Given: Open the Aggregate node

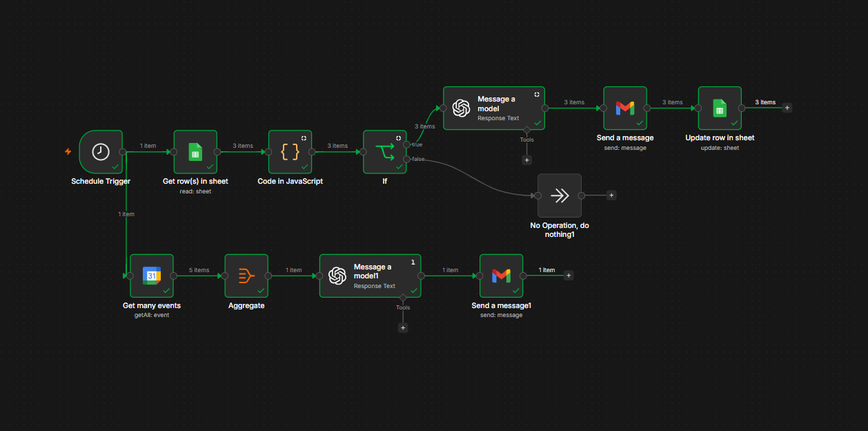Looking at the screenshot, I should 246,276.
